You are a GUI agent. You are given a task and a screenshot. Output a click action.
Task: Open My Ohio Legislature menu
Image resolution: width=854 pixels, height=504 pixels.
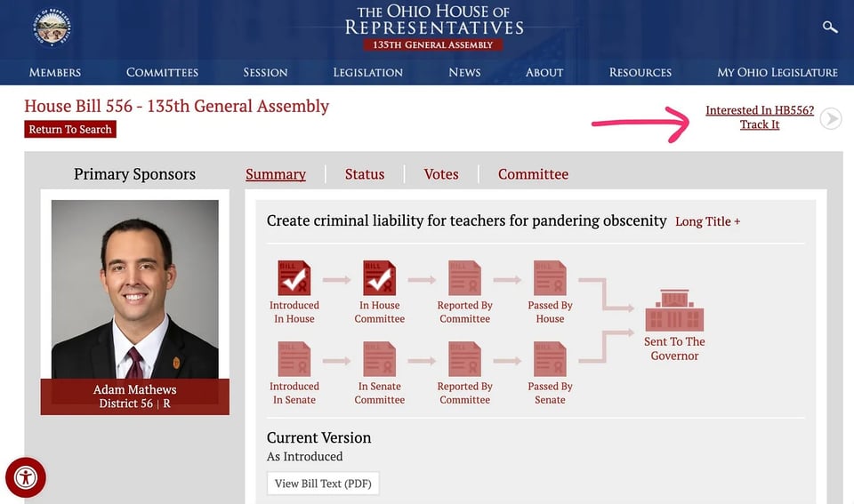pyautogui.click(x=777, y=72)
